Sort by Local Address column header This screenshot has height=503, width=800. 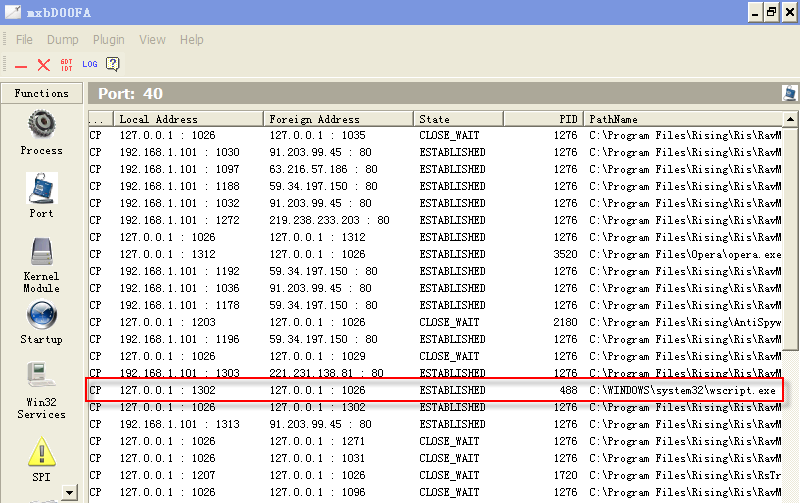[x=188, y=119]
